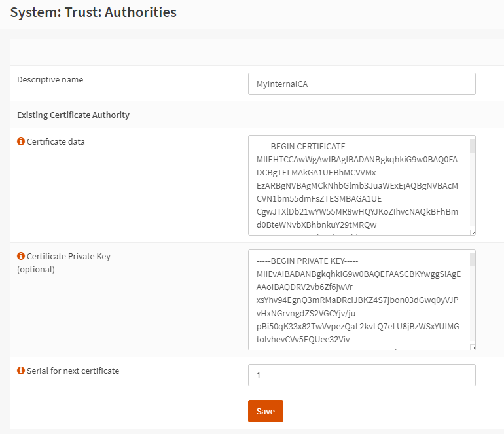Click the Existing Certificate Authority section header

(x=73, y=115)
